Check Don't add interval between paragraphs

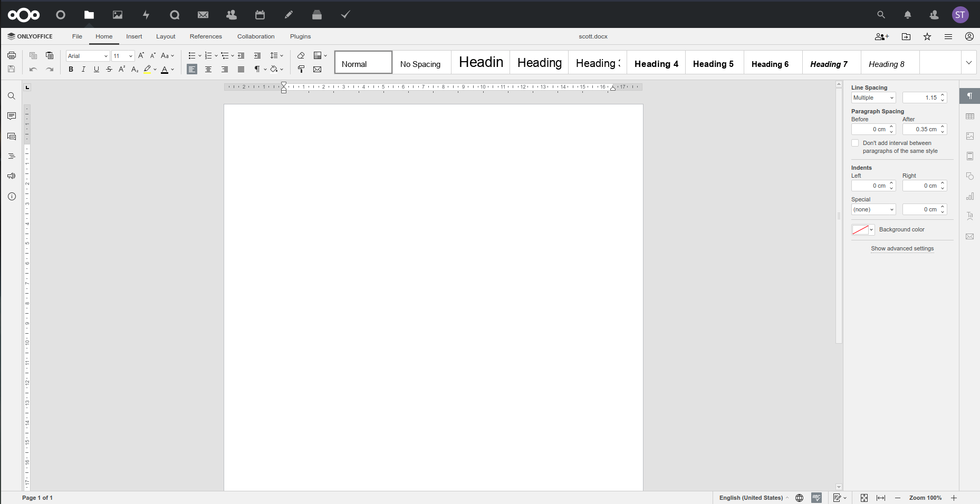[x=855, y=143]
